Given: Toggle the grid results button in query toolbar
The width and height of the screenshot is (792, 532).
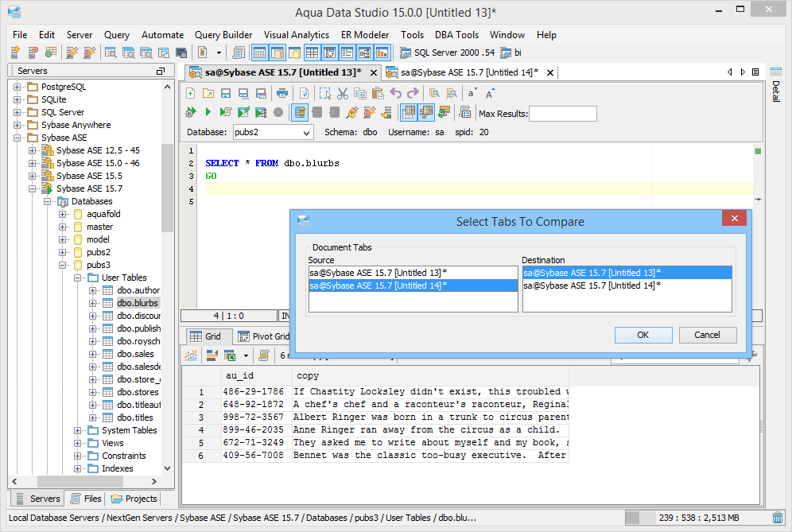Looking at the screenshot, I should coord(409,112).
